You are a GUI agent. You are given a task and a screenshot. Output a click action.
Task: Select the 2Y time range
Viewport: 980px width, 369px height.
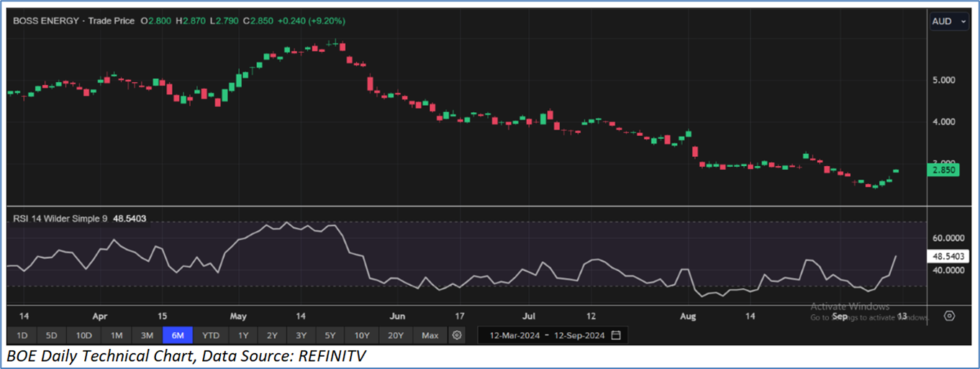point(272,335)
